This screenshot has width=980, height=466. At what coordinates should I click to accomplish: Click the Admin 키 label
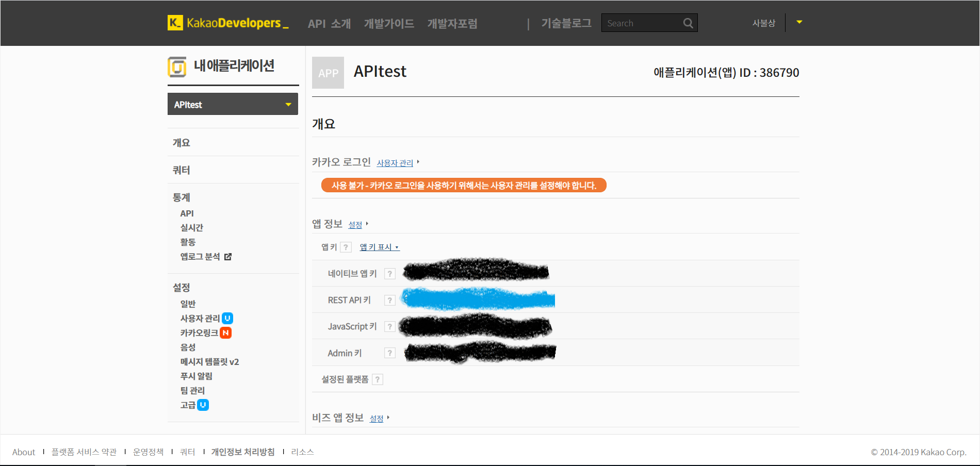345,353
